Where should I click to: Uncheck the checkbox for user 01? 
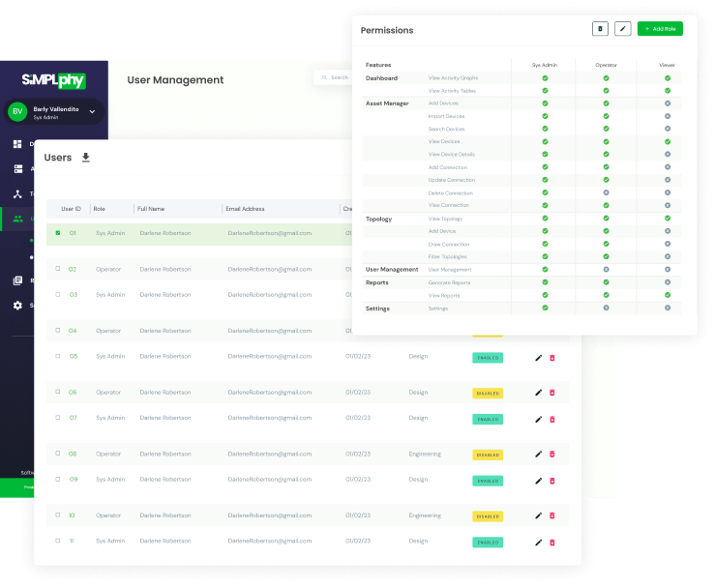(x=58, y=233)
